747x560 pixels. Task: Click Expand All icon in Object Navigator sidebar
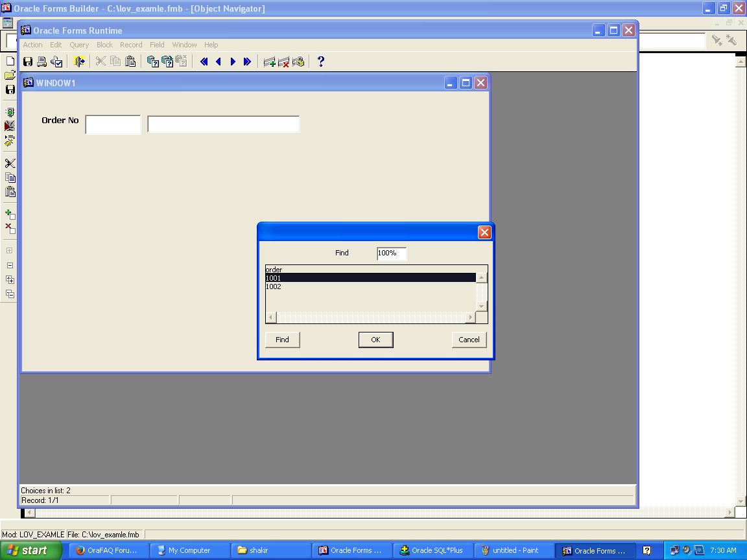click(10, 279)
